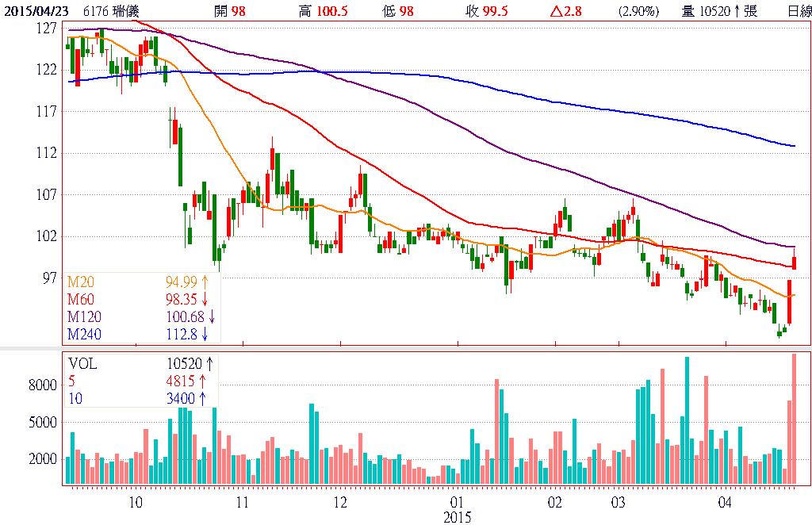Click the 102 price axis label
The height and width of the screenshot is (525, 812).
coord(47,236)
